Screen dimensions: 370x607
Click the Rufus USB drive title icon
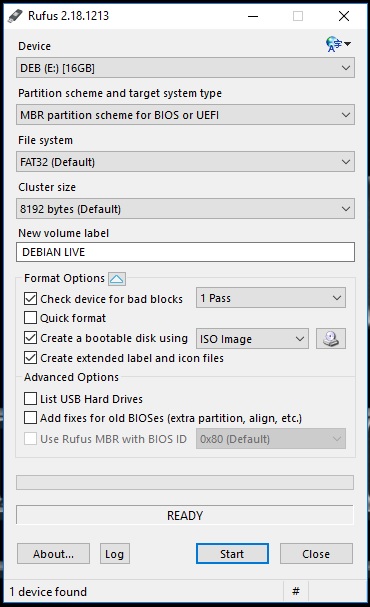tap(15, 16)
